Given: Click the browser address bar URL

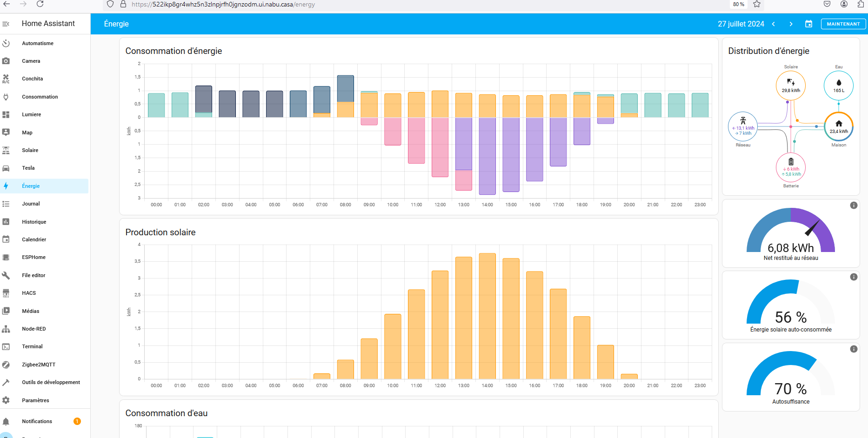Looking at the screenshot, I should (x=223, y=5).
